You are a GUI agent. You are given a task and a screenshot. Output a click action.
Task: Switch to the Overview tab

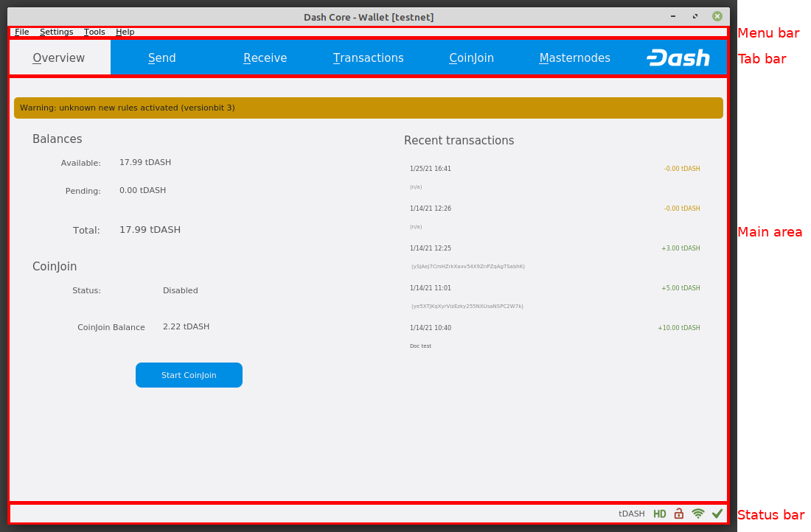pos(59,57)
